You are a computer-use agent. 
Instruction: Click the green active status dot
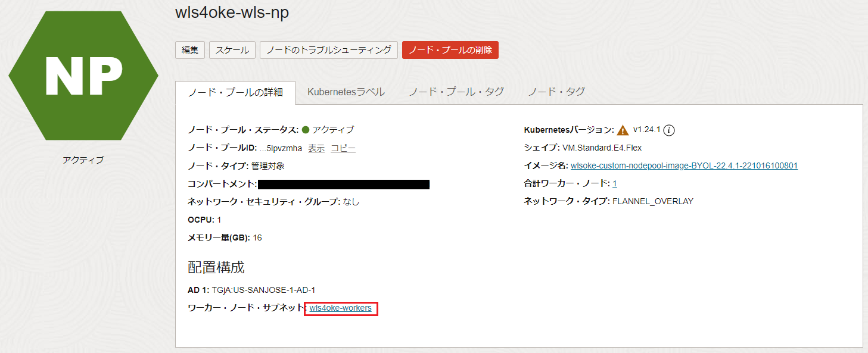[306, 130]
